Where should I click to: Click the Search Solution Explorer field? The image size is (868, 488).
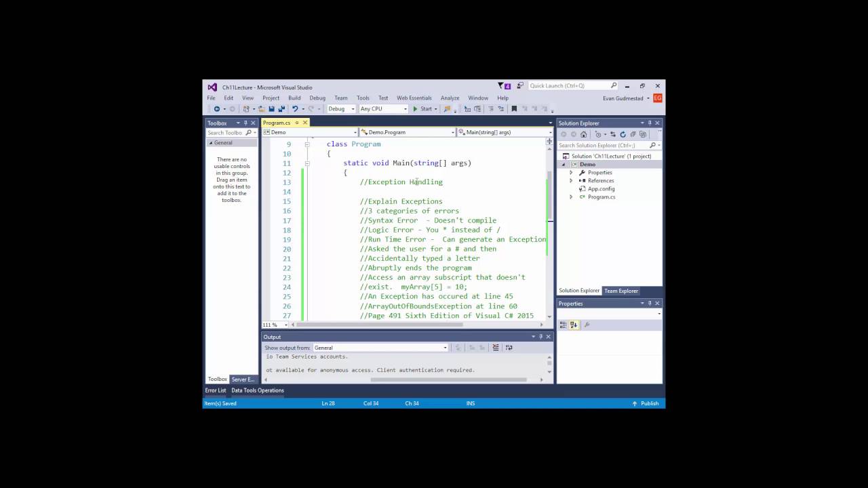[x=608, y=146]
